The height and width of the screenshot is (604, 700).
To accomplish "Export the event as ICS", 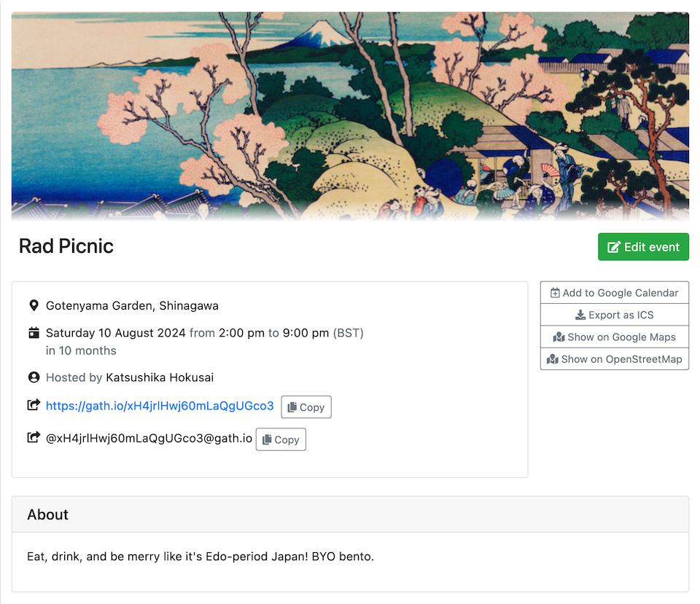I will click(x=614, y=315).
